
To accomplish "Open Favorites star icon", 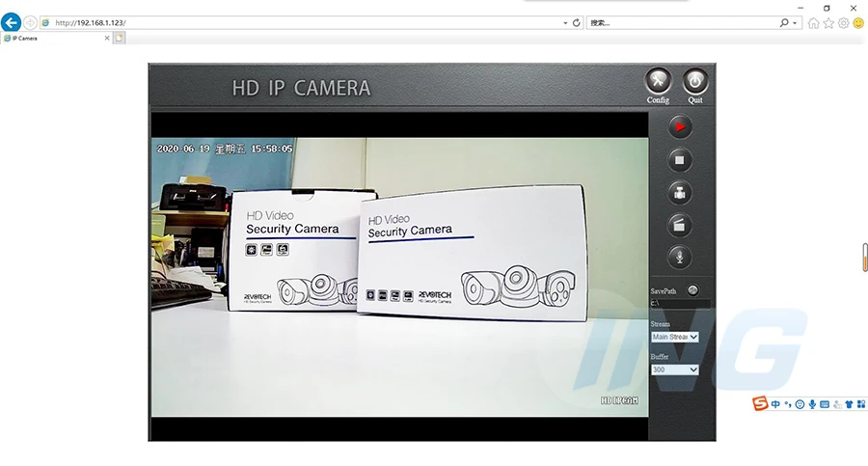I will tap(828, 23).
